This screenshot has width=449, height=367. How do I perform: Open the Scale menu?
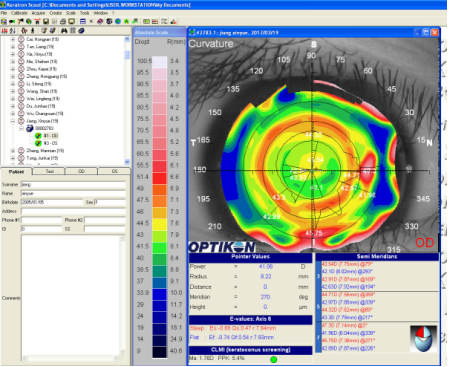click(x=71, y=13)
